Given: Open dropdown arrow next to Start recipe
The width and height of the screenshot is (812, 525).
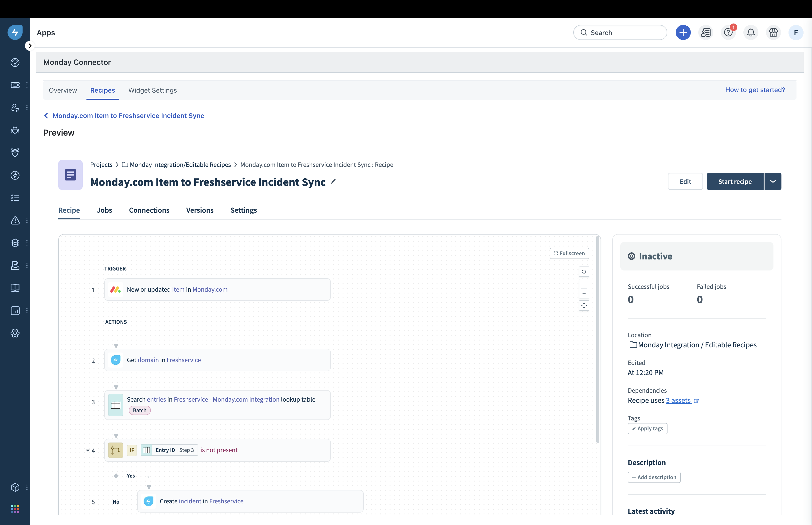Looking at the screenshot, I should pos(773,181).
